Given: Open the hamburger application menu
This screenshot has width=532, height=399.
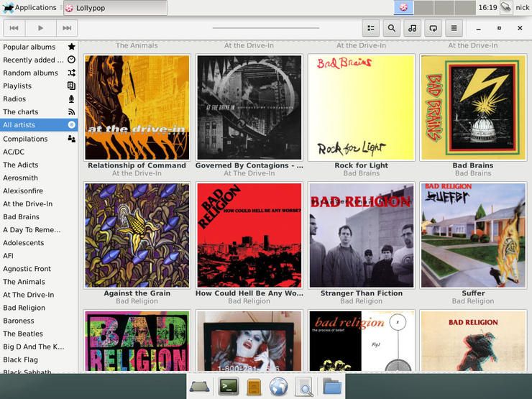Looking at the screenshot, I should 454,28.
